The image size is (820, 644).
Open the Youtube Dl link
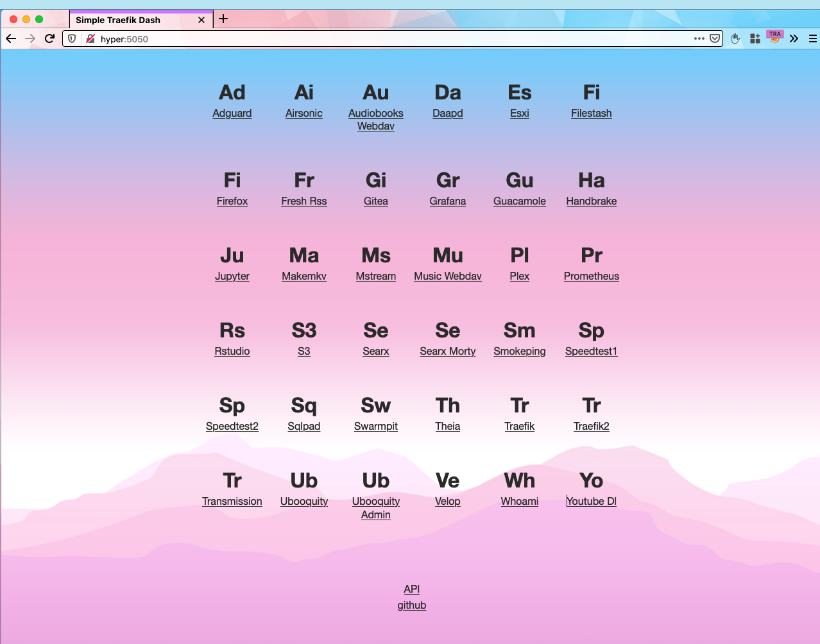pos(592,501)
